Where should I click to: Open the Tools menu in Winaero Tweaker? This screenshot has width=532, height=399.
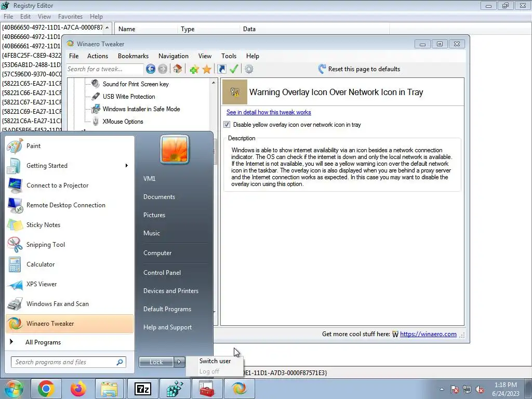point(229,56)
